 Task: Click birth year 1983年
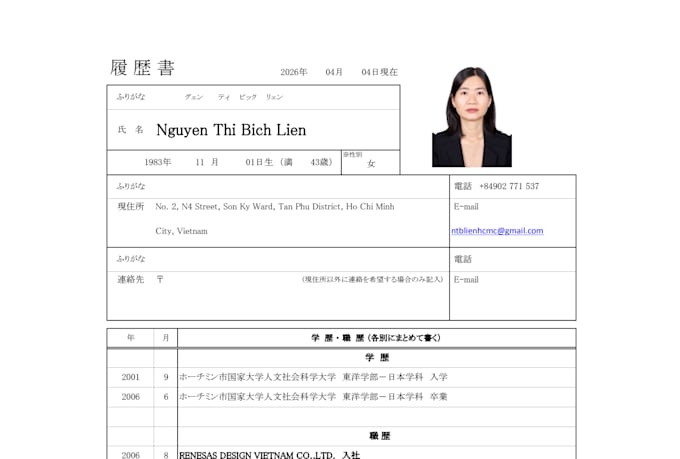point(158,162)
